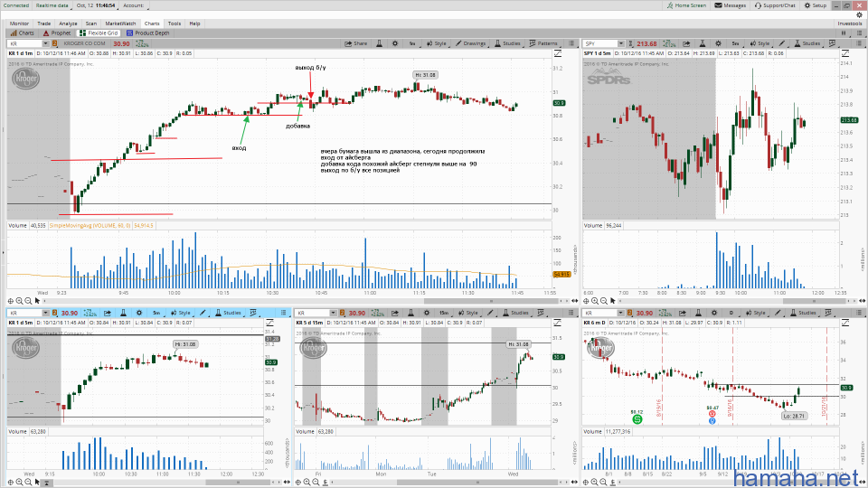The width and height of the screenshot is (868, 488).
Task: Click trendline icon at SPY chart corner
Action: [x=845, y=53]
